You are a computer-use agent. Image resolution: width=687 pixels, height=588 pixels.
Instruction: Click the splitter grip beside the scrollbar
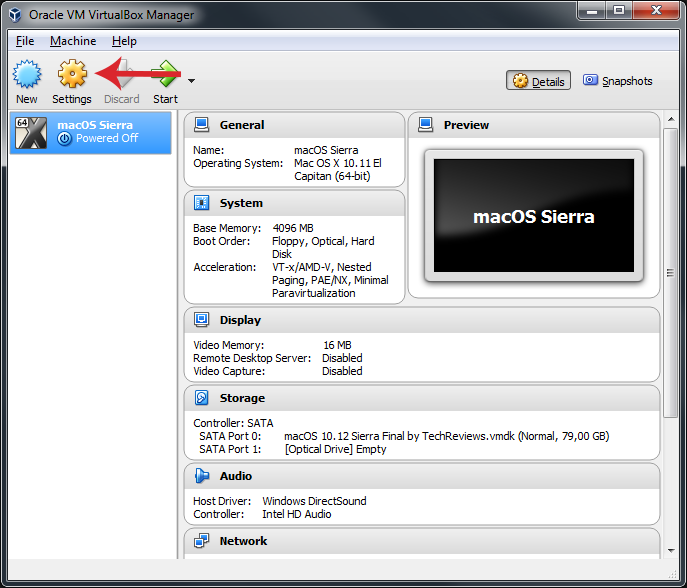pos(670,273)
